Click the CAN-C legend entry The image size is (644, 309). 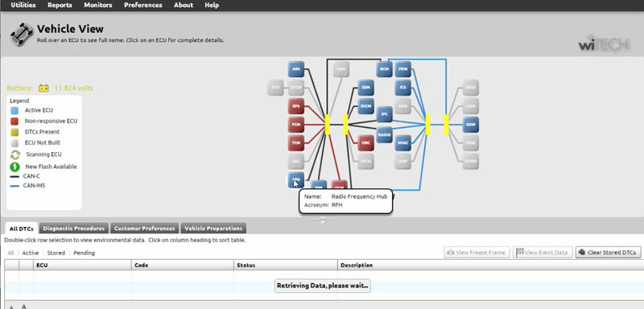25,176
